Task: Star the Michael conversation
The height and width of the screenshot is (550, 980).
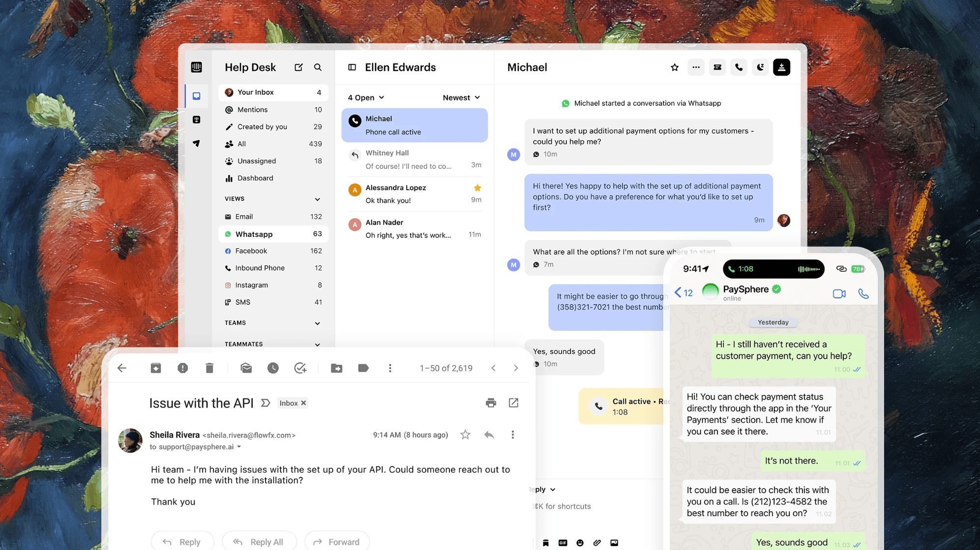Action: point(675,67)
